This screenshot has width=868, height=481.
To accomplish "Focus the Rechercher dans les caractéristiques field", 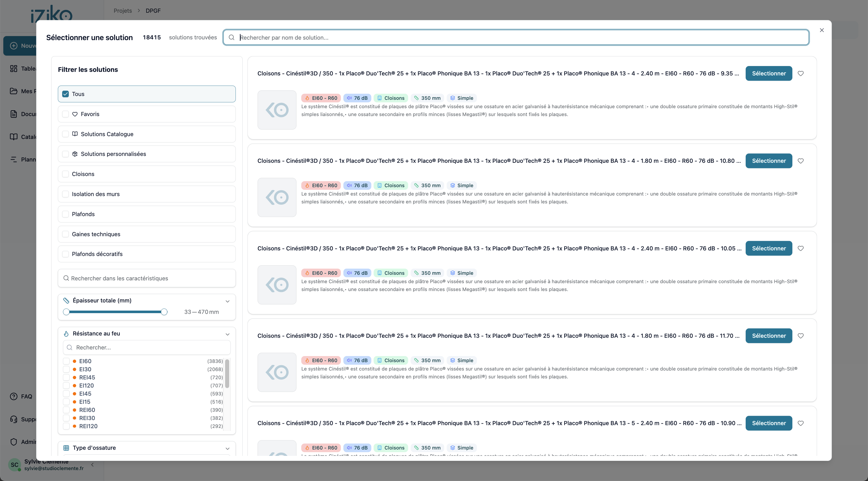I will click(x=147, y=278).
